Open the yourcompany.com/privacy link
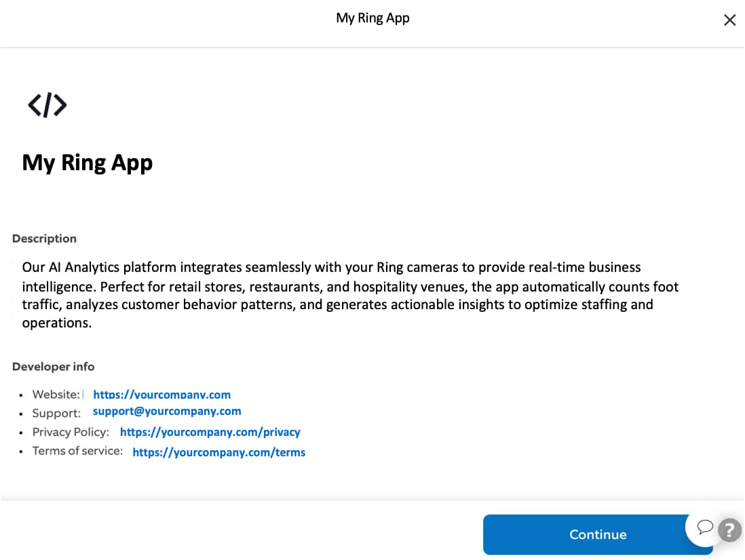 click(x=210, y=432)
